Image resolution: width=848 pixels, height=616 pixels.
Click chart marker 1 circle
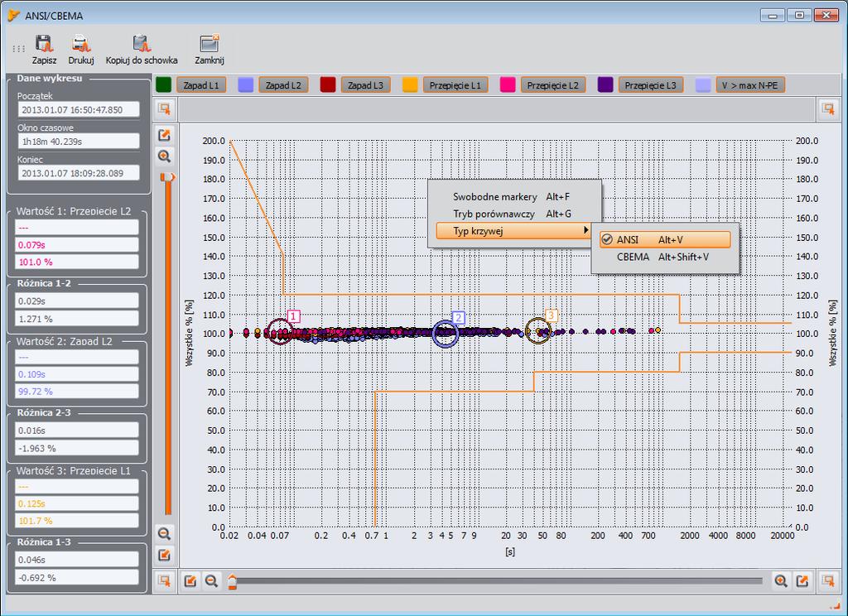pyautogui.click(x=280, y=331)
